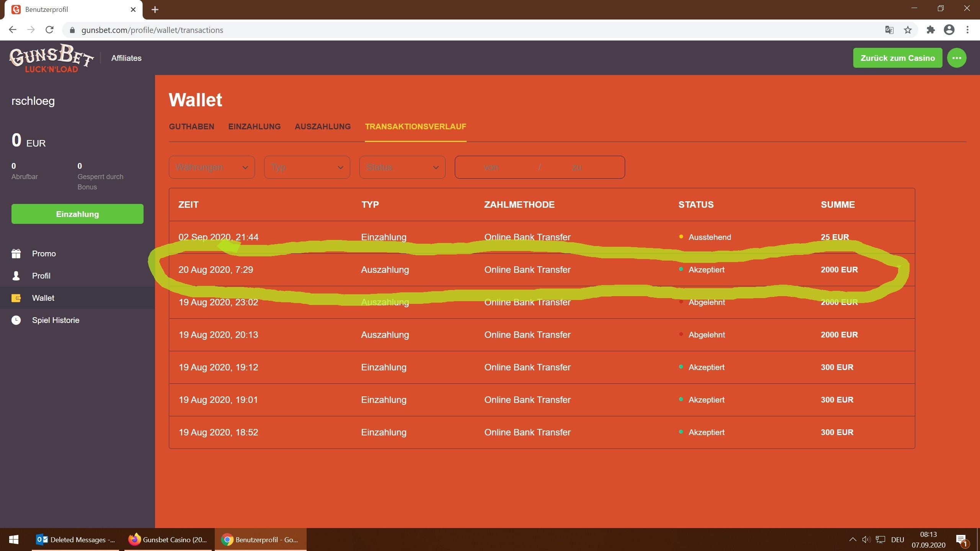Viewport: 980px width, 551px height.
Task: View site info lock icon
Action: click(72, 30)
